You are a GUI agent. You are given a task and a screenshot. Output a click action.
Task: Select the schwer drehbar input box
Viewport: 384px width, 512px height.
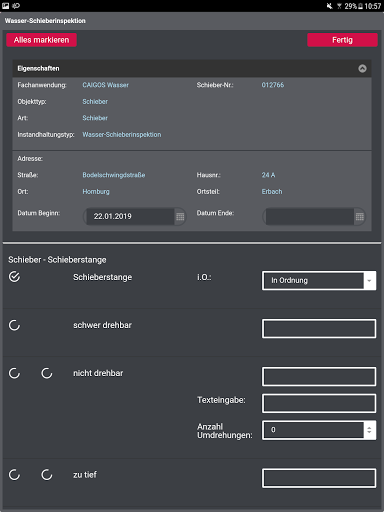pyautogui.click(x=319, y=328)
